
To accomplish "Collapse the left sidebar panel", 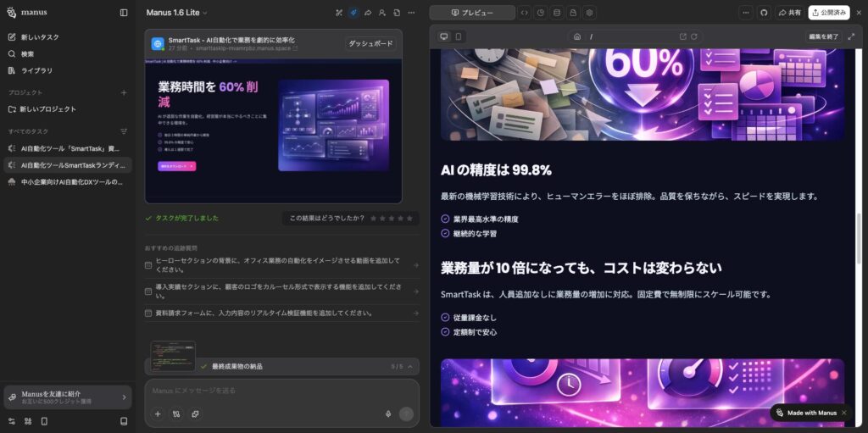I will tap(124, 12).
